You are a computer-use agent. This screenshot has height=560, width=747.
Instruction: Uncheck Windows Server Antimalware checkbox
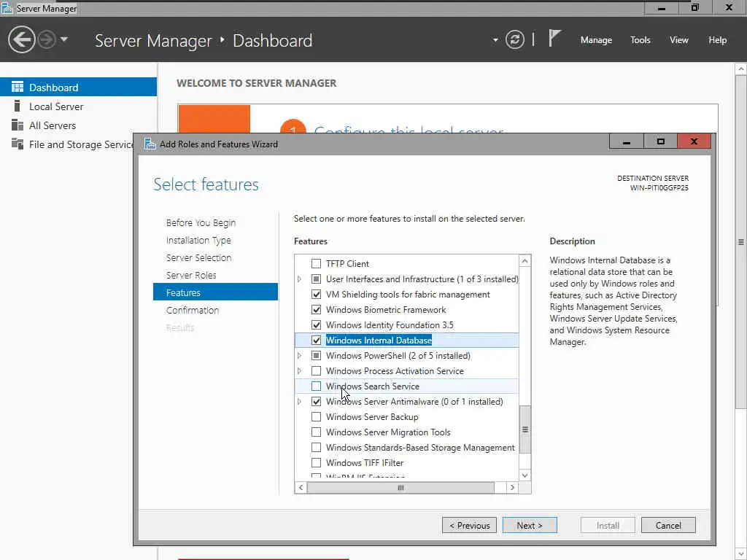pyautogui.click(x=316, y=402)
